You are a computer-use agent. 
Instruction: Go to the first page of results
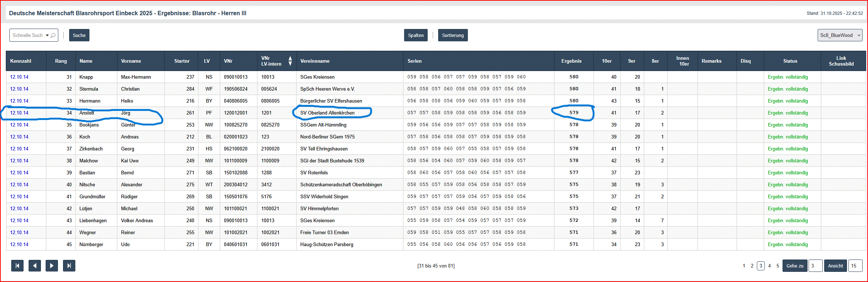17,266
